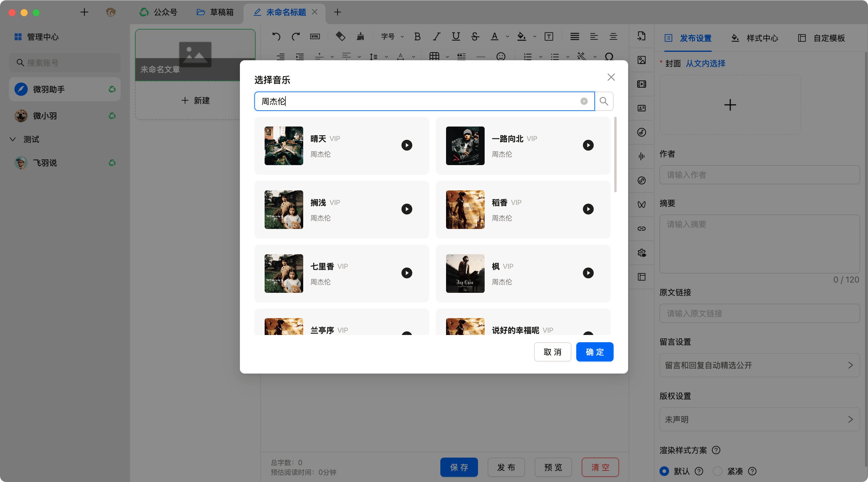Click the search magnifier in music dialog
868x482 pixels.
tap(604, 101)
